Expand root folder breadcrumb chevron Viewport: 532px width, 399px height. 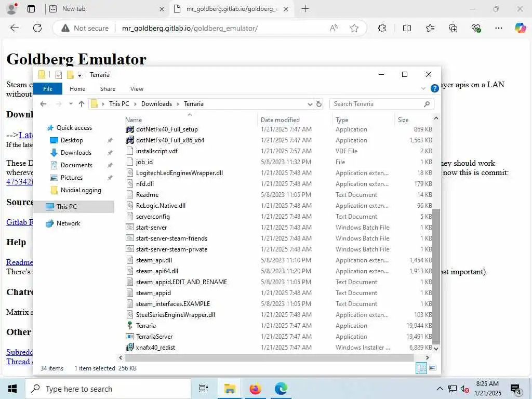[103, 104]
